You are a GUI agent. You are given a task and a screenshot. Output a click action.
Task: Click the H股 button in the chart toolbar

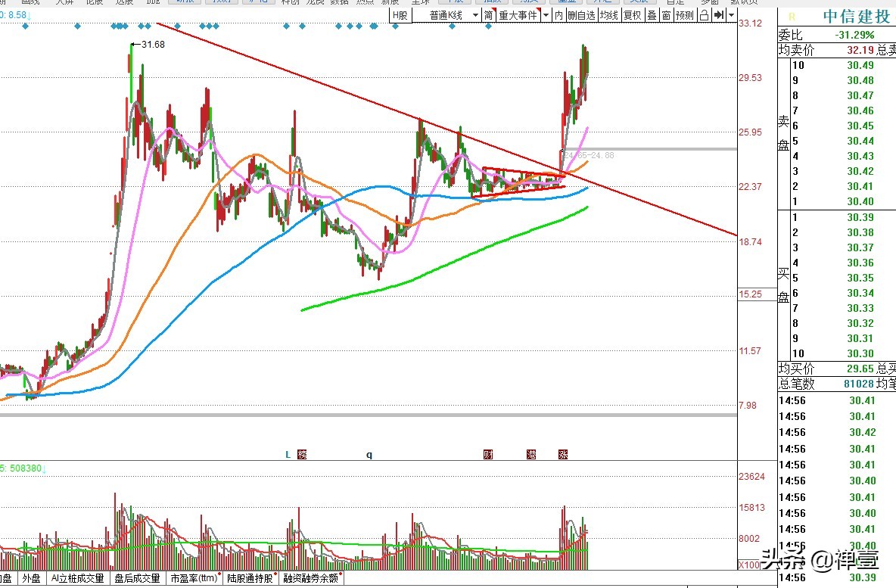pos(400,15)
